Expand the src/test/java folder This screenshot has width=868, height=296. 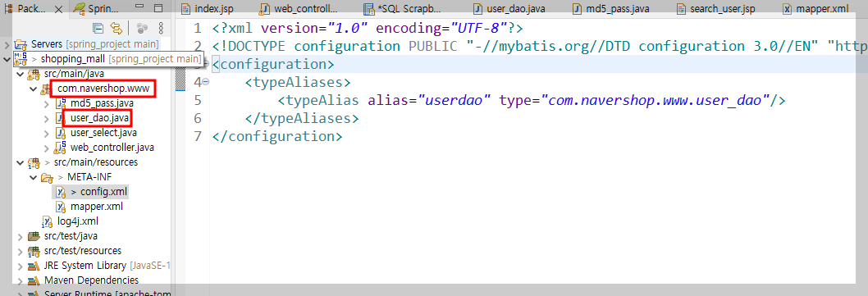coord(21,236)
